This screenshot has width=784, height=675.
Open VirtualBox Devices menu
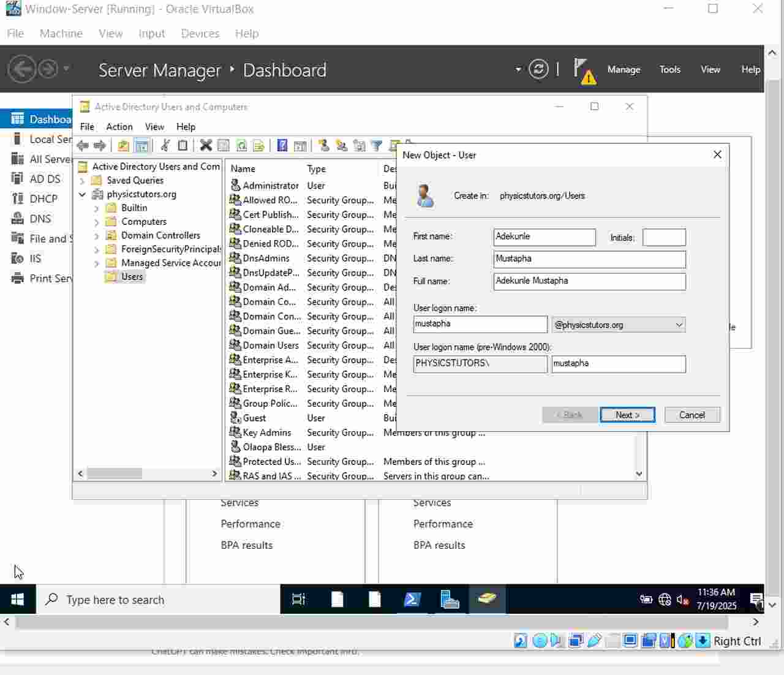point(200,34)
